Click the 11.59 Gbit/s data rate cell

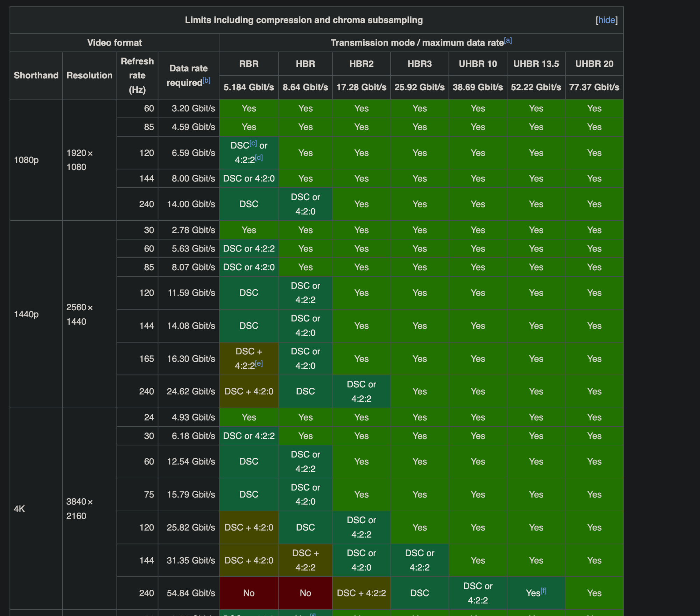(189, 293)
